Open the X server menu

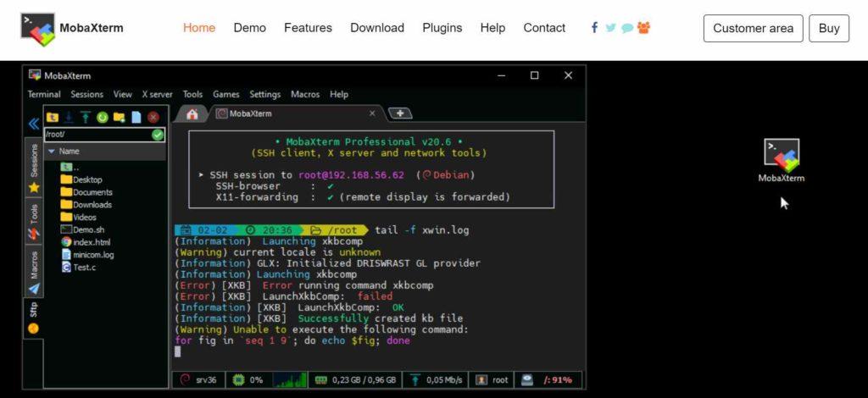[157, 95]
